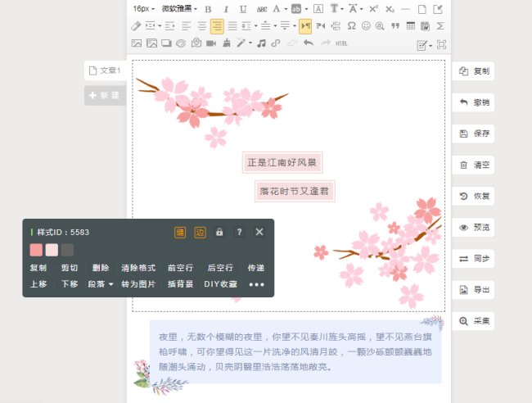
Task: Toggle underline formatting
Action: point(243,9)
